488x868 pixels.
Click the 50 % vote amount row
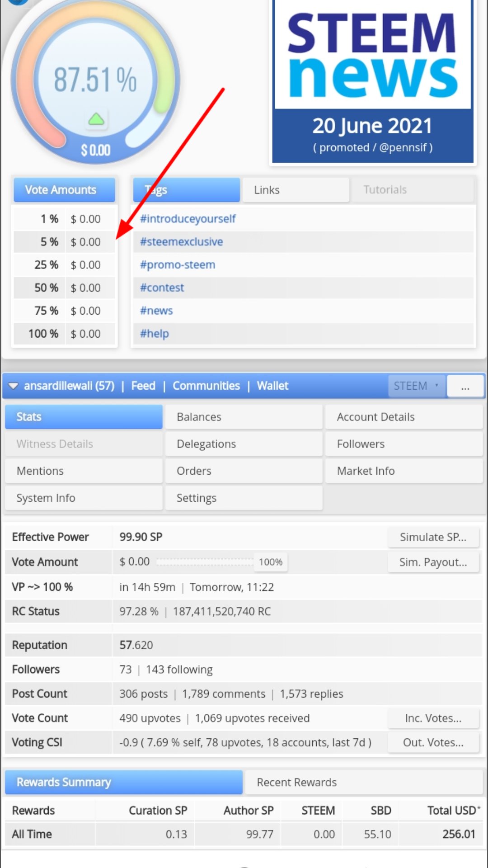(65, 288)
